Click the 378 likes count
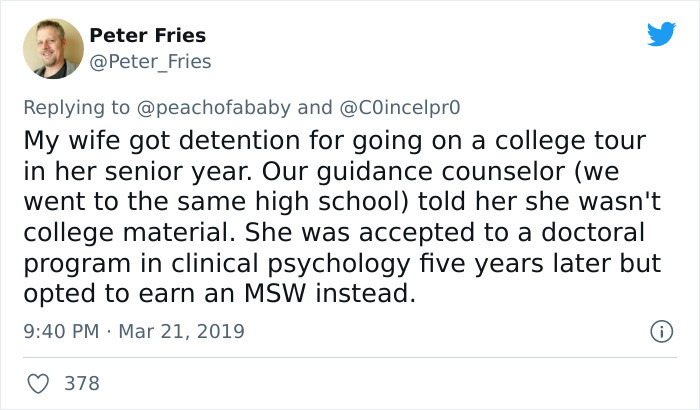 [81, 382]
